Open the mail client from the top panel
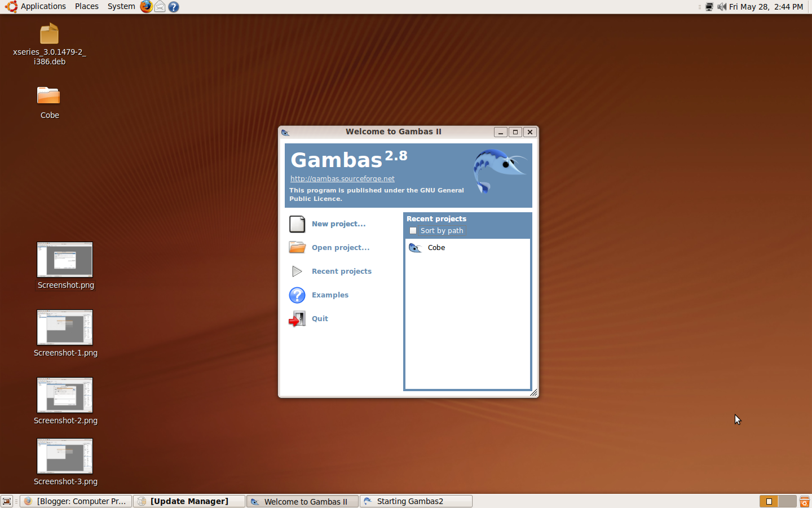812x508 pixels. (x=160, y=7)
